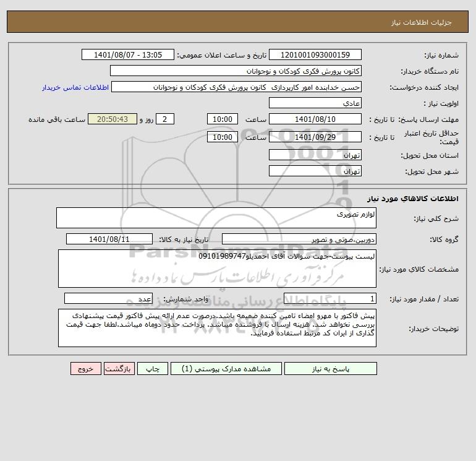Click the need date field 1401/08/11
476x461 pixels.
point(109,239)
